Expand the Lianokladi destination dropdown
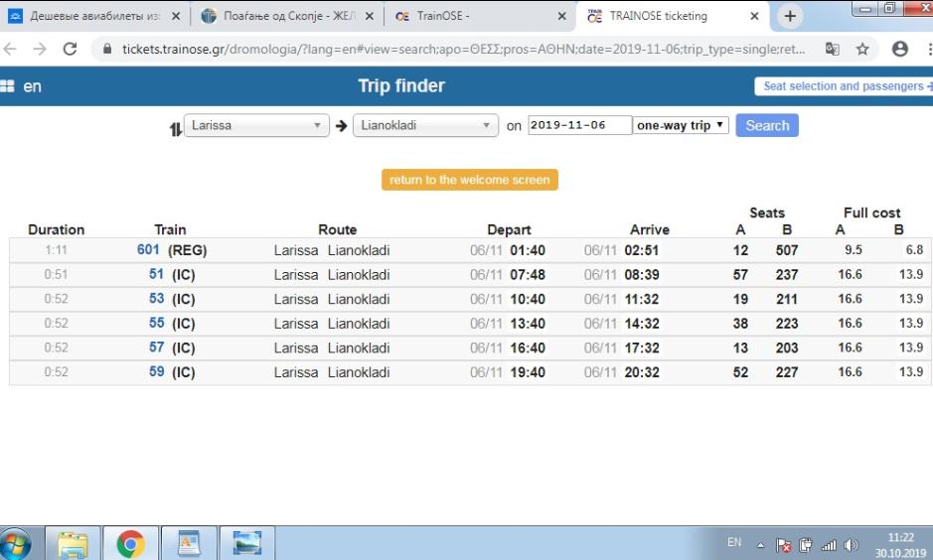The height and width of the screenshot is (560, 933). [x=425, y=126]
